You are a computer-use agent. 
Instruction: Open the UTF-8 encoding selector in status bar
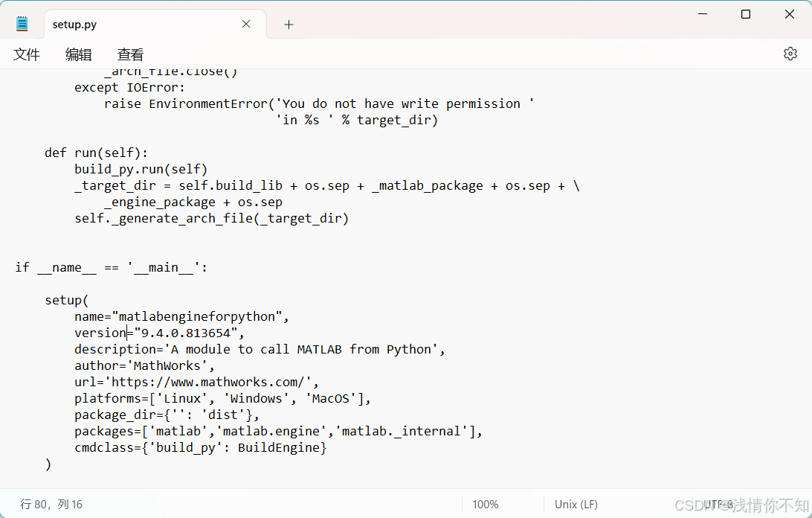click(718, 504)
